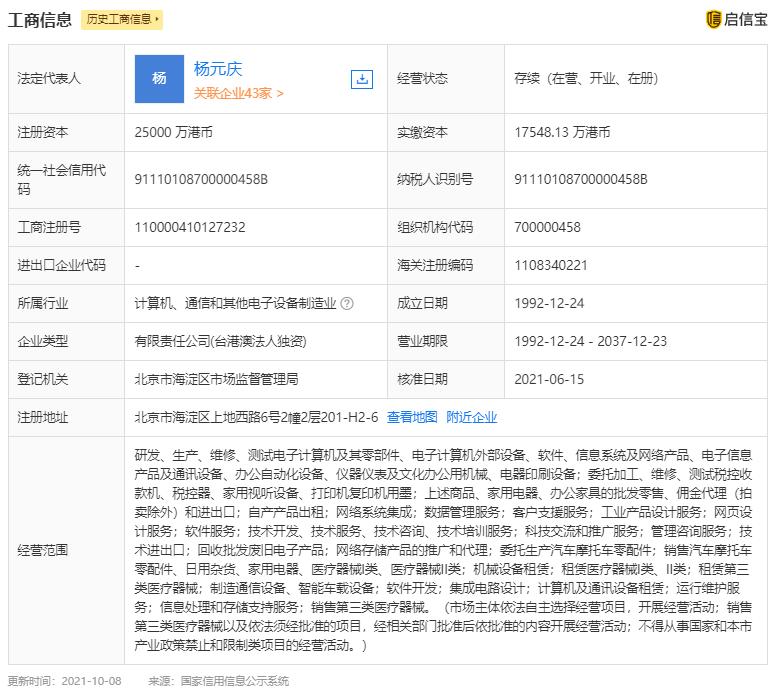Select 成立日期 1992-12-24
Image resolution: width=784 pixels, height=690 pixels.
(x=549, y=303)
